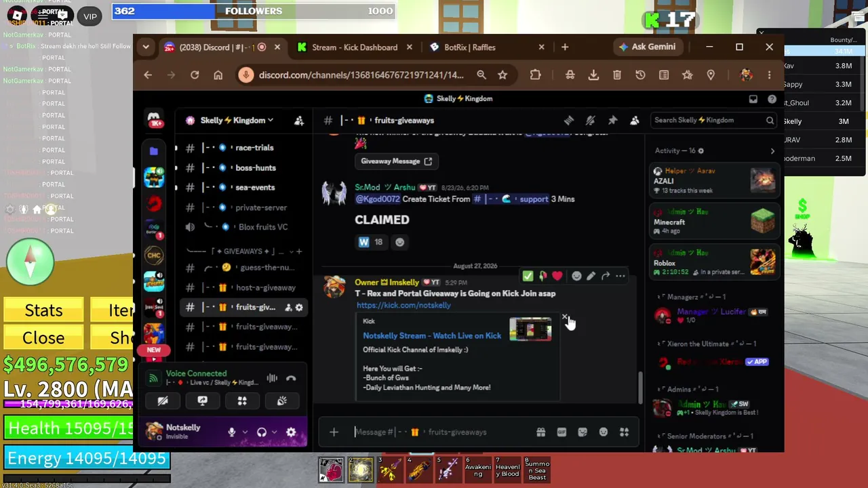The image size is (868, 488).
Task: Open Chrome three-dot menu
Action: point(769,75)
